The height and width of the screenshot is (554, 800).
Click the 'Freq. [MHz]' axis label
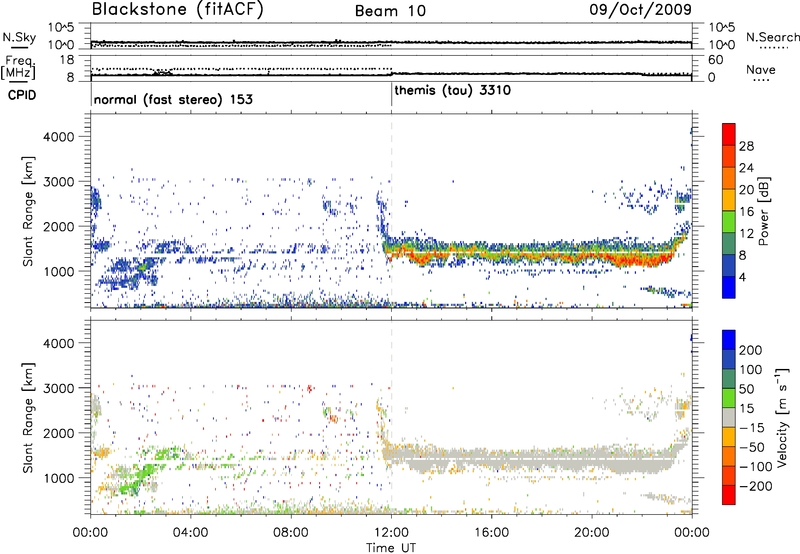(18, 68)
